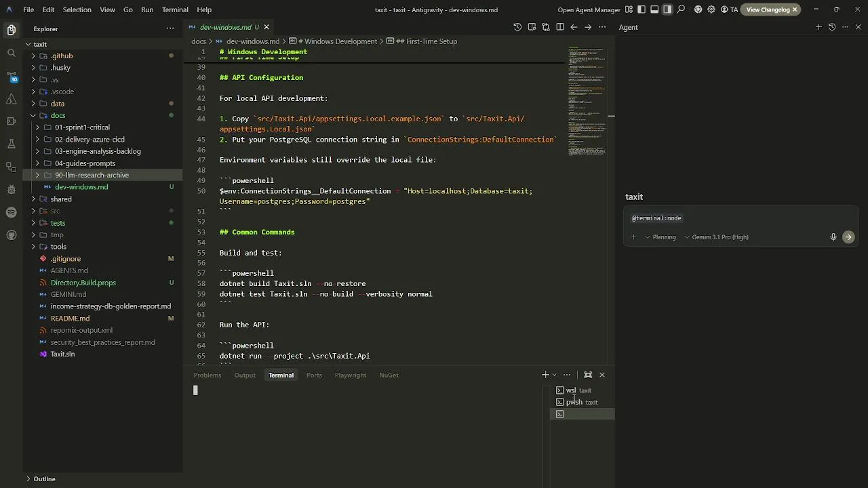Switch to the Playwright tab
This screenshot has height=488, width=868.
[351, 375]
